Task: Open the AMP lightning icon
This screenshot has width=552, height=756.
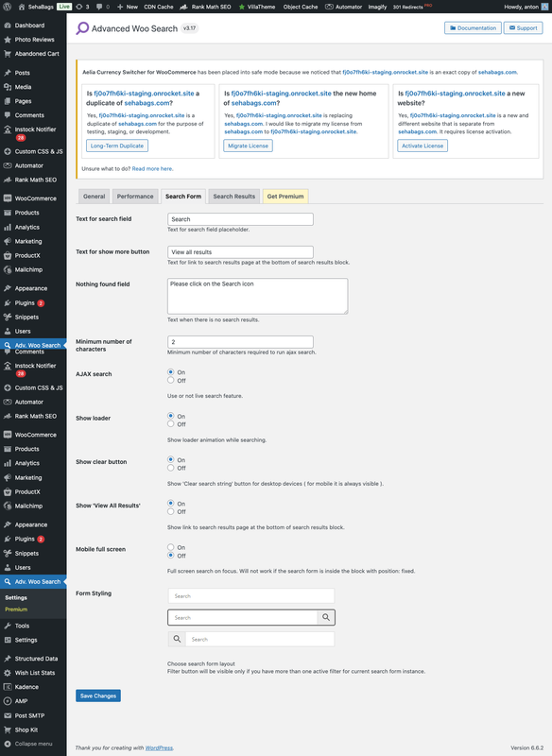Action: click(8, 701)
